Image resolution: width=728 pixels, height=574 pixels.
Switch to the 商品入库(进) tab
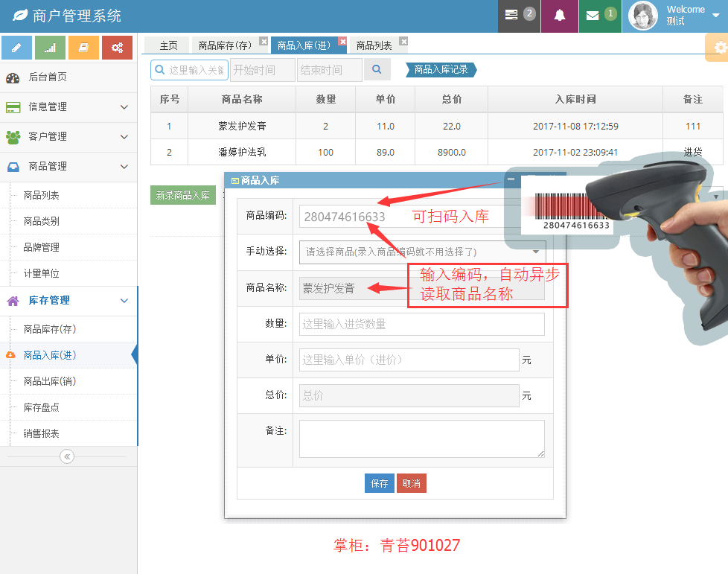click(x=304, y=45)
